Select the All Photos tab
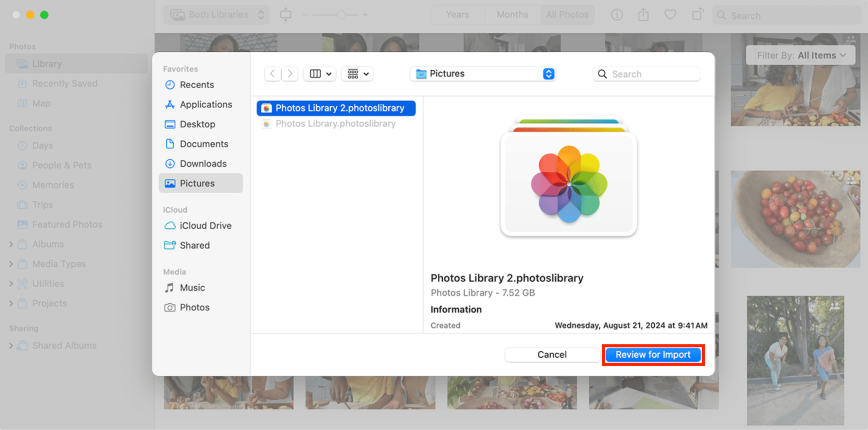 click(567, 14)
